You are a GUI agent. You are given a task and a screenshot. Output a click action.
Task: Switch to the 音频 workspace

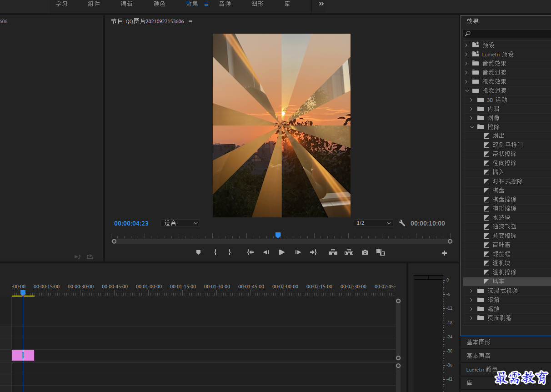point(225,4)
